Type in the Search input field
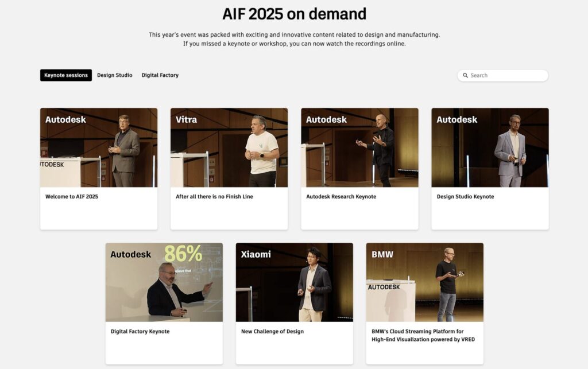The width and height of the screenshot is (588, 369). click(505, 76)
